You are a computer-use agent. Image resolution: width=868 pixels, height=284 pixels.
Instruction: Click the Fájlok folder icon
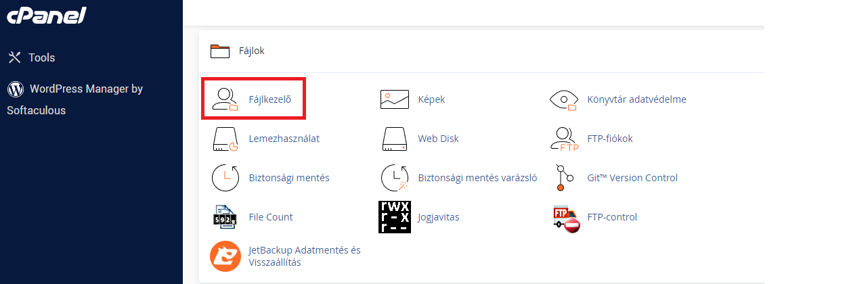220,51
